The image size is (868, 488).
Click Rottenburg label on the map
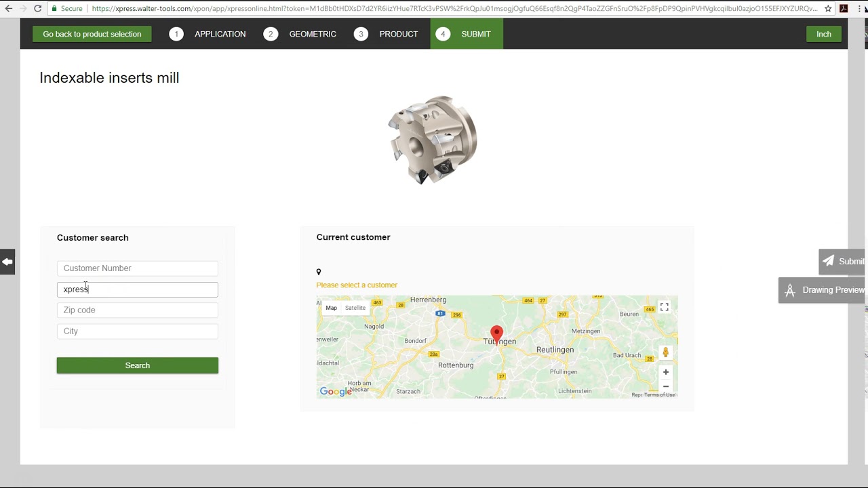tap(456, 365)
